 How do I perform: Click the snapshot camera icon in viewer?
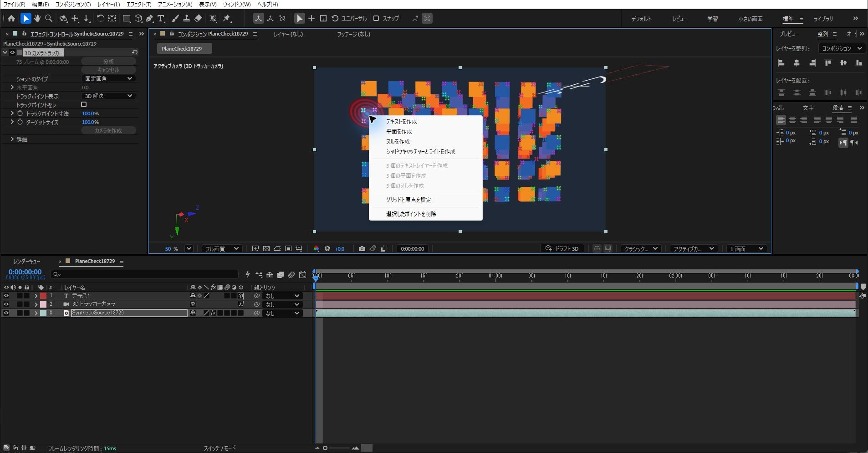coord(362,248)
